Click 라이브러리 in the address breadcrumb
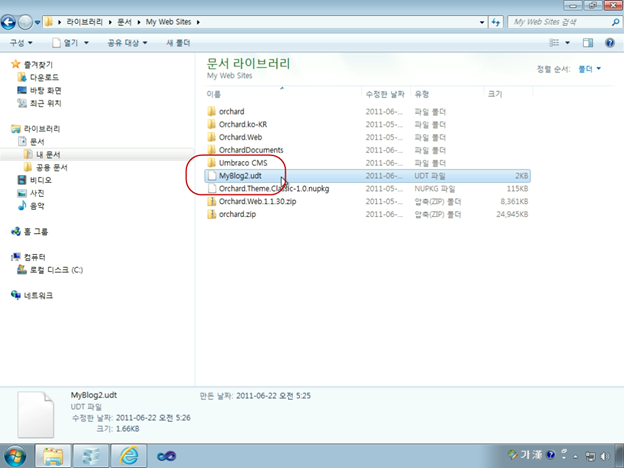624x468 pixels. point(84,22)
